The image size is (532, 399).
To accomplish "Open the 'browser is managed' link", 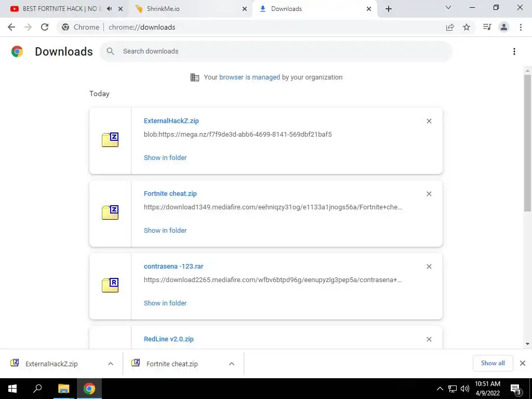I will pyautogui.click(x=250, y=77).
